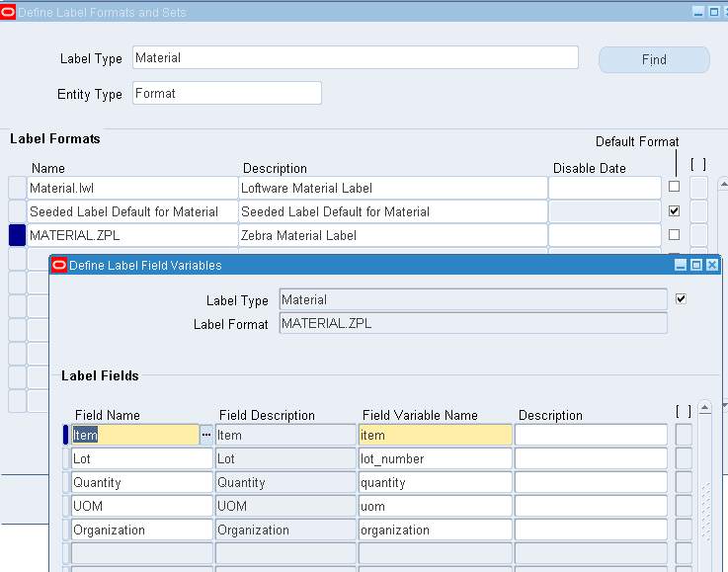Select the Material.lwl name cell

tap(132, 188)
